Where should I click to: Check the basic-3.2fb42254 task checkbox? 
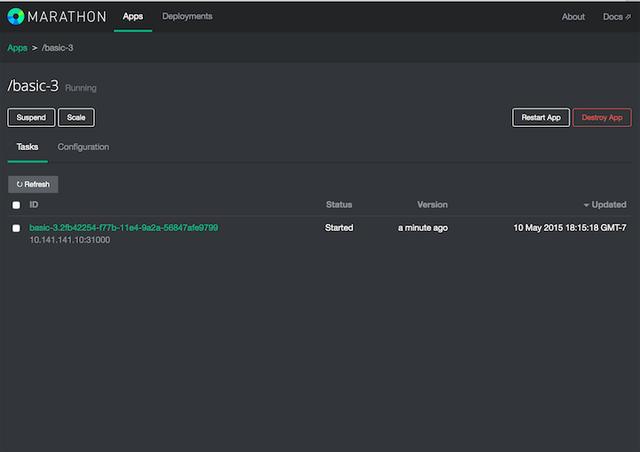pyautogui.click(x=16, y=228)
